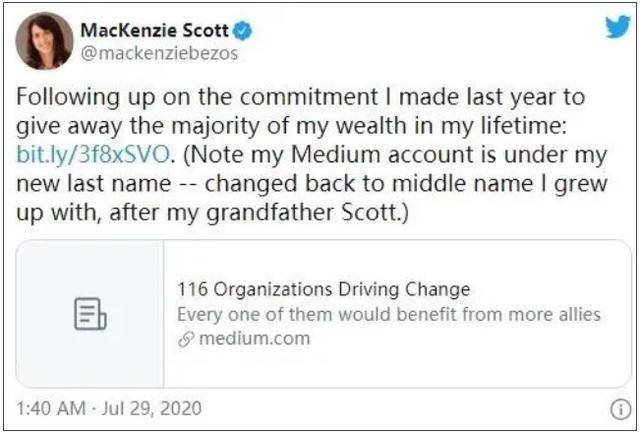Click the medium.com domain text
Viewport: 640px width, 434px height.
tap(255, 339)
